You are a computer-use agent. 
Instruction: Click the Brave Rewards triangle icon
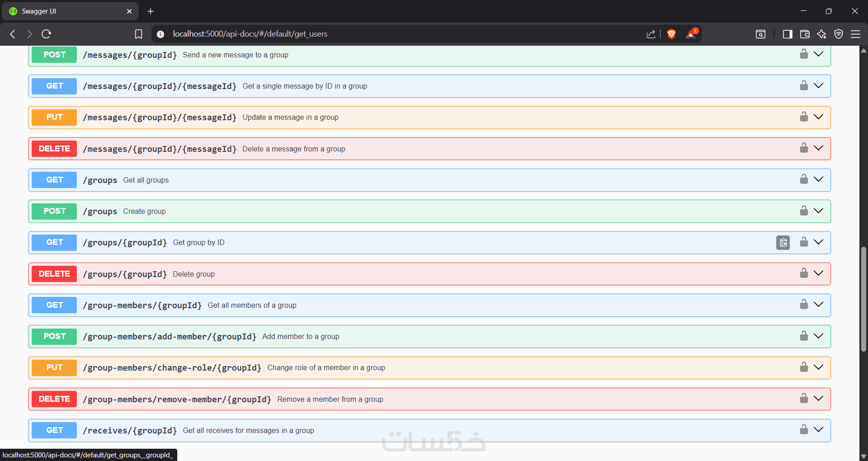pos(691,34)
